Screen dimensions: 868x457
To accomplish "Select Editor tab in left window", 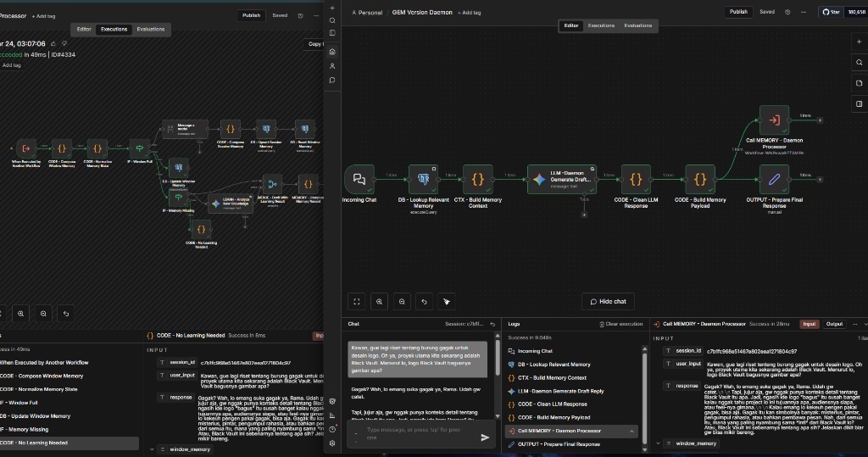I will (84, 30).
